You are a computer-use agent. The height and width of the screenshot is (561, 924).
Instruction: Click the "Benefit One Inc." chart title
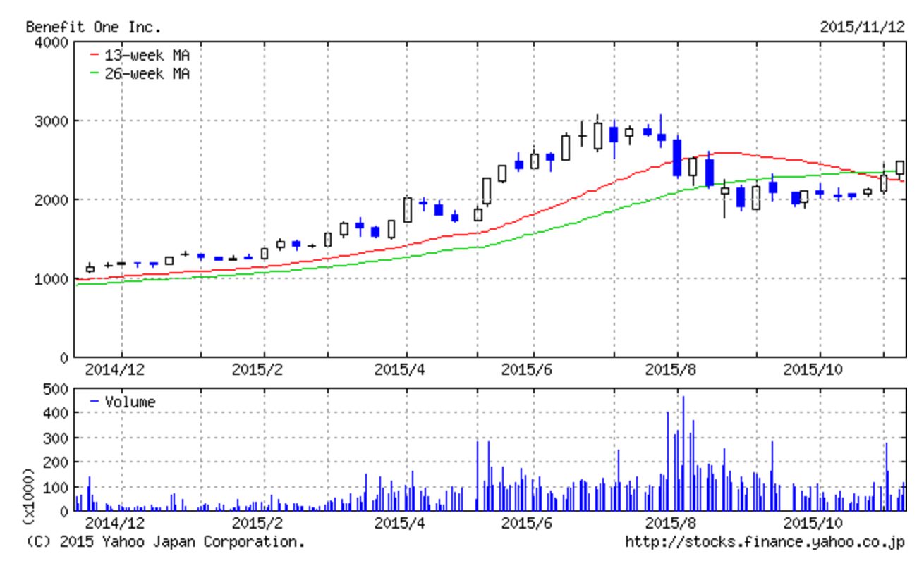94,28
